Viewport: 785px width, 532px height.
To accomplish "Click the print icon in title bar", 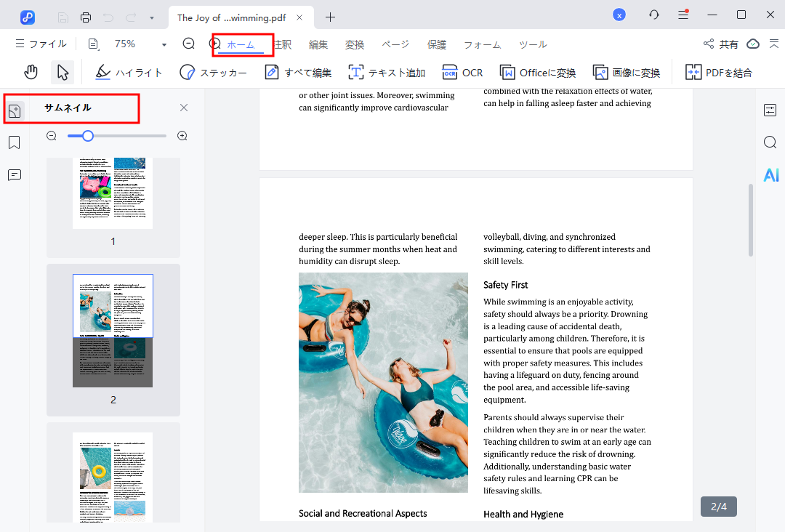I will (86, 16).
